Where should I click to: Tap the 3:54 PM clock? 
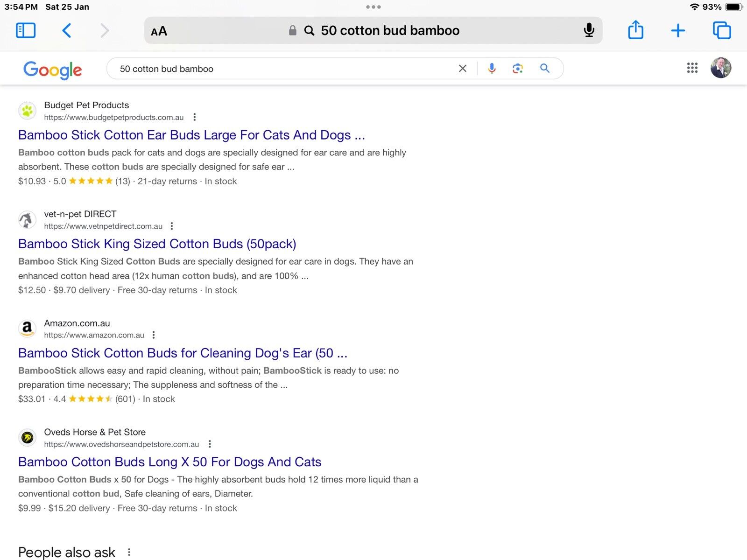21,7
